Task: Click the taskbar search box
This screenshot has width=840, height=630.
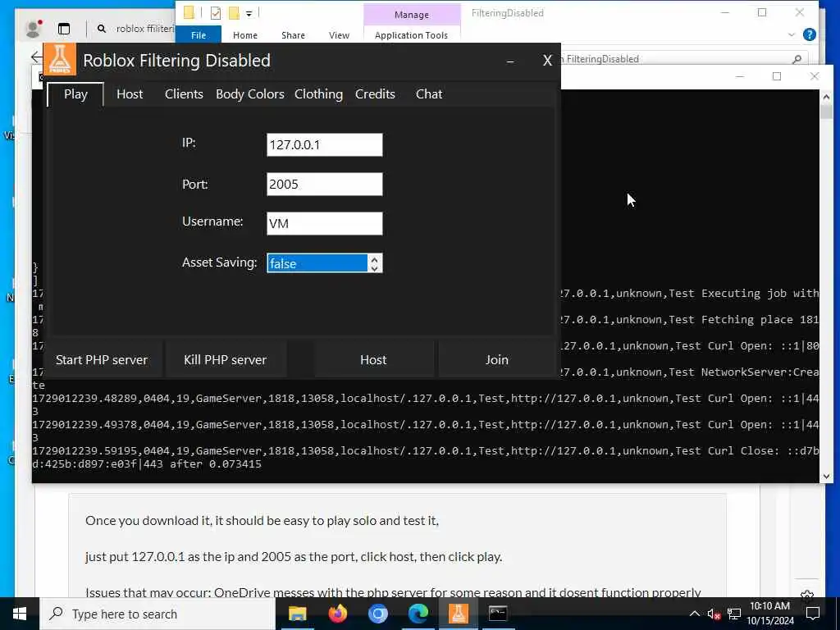Action: click(158, 614)
